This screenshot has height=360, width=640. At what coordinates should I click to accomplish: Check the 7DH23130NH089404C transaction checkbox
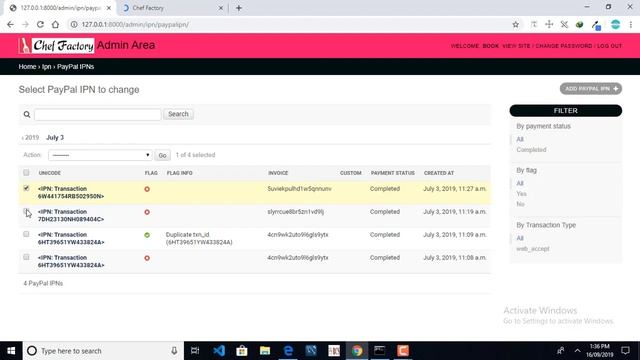[x=26, y=211]
